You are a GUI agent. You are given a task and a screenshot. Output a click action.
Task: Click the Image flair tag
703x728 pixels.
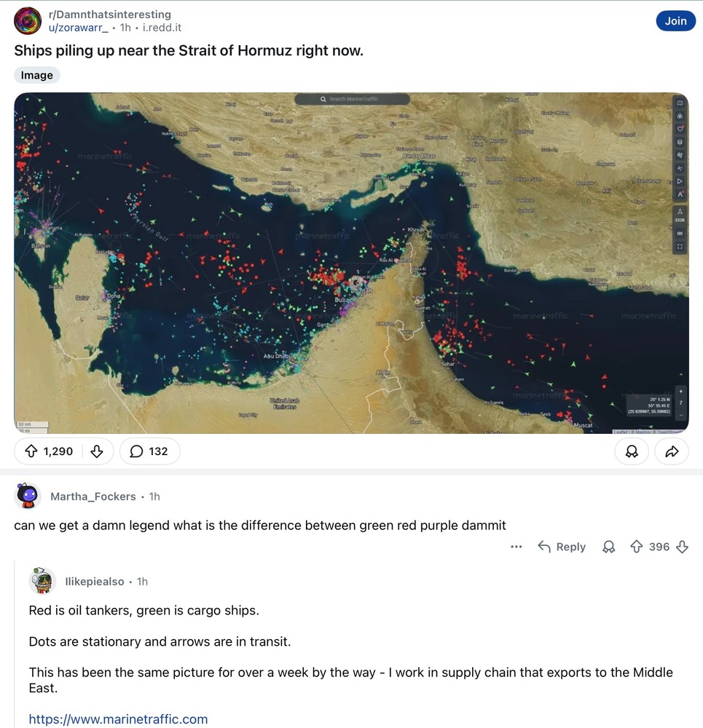pyautogui.click(x=37, y=75)
